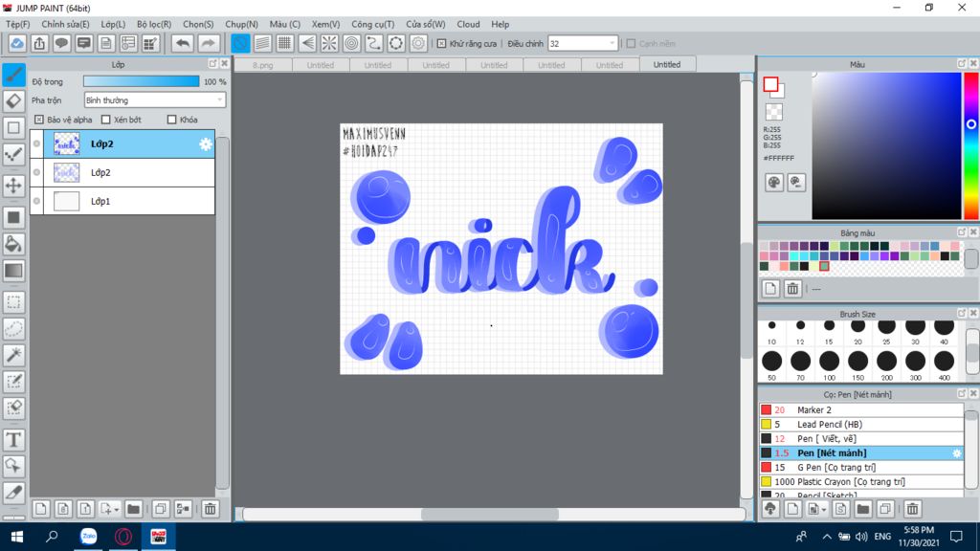This screenshot has width=980, height=551.
Task: Toggle visibility of the selected Lớp2 layer
Action: 37,143
